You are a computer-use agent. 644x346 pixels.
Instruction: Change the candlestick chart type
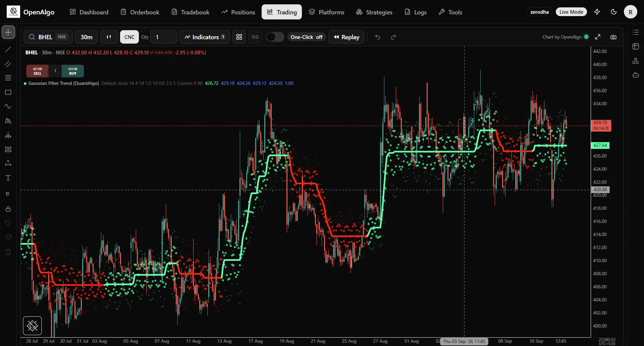[x=109, y=37]
